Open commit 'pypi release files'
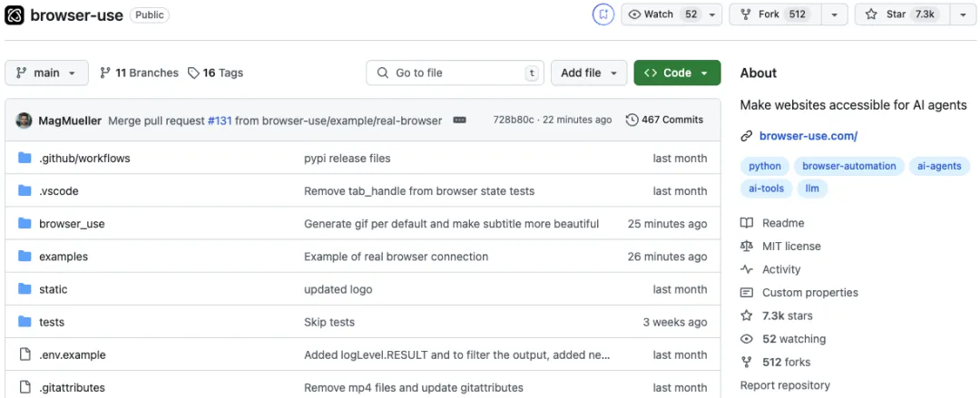 (347, 158)
